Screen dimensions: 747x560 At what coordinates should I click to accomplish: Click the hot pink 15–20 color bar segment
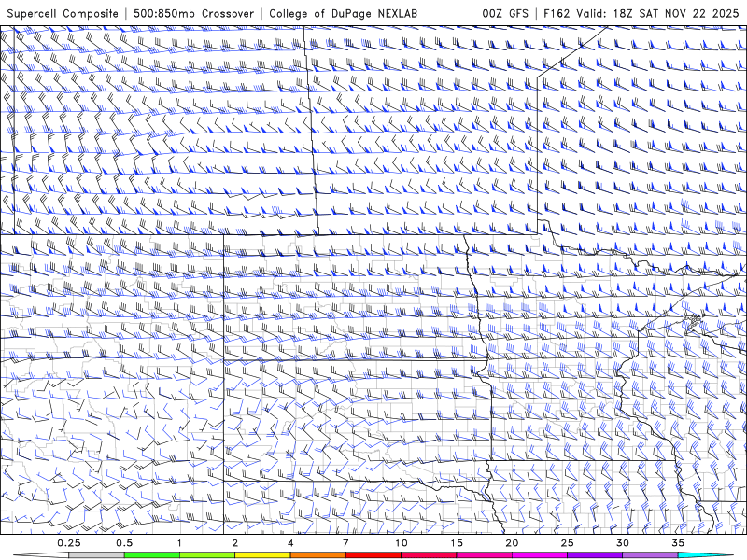[484, 555]
